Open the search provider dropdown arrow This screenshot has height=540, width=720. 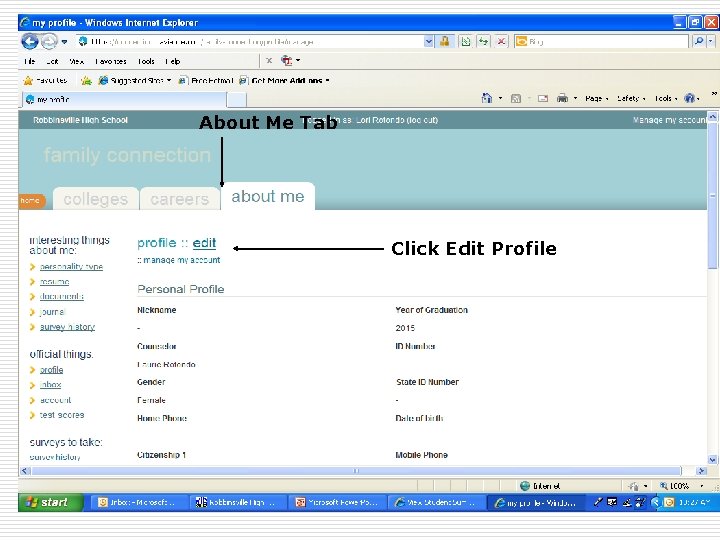tap(711, 42)
